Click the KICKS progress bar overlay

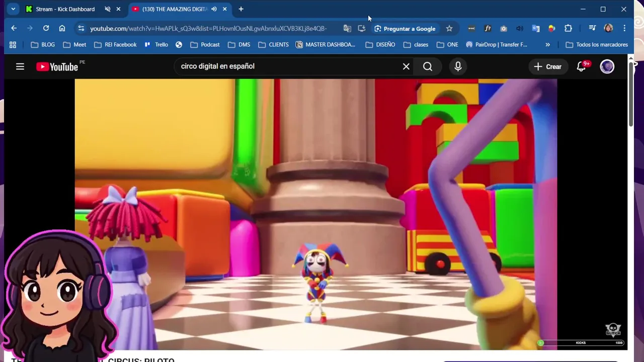click(581, 343)
